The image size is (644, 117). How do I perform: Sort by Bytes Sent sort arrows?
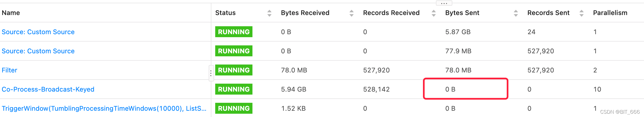(516, 13)
